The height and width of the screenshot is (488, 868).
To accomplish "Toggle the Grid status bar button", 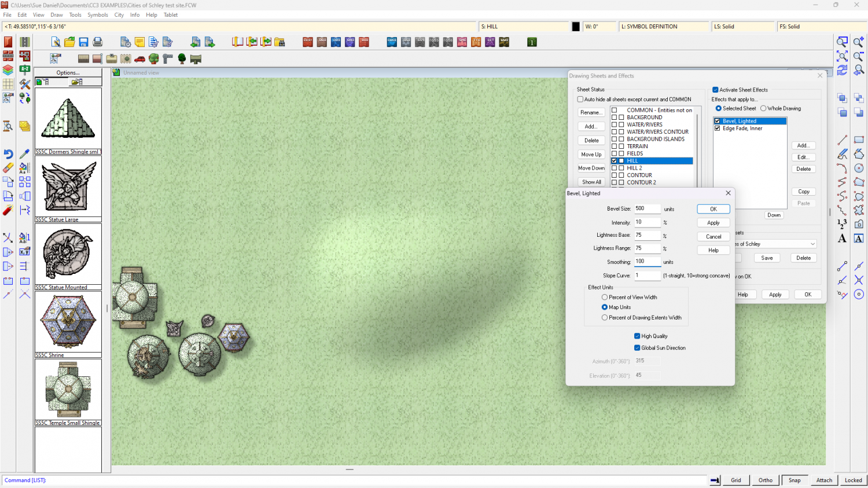I will coord(735,480).
